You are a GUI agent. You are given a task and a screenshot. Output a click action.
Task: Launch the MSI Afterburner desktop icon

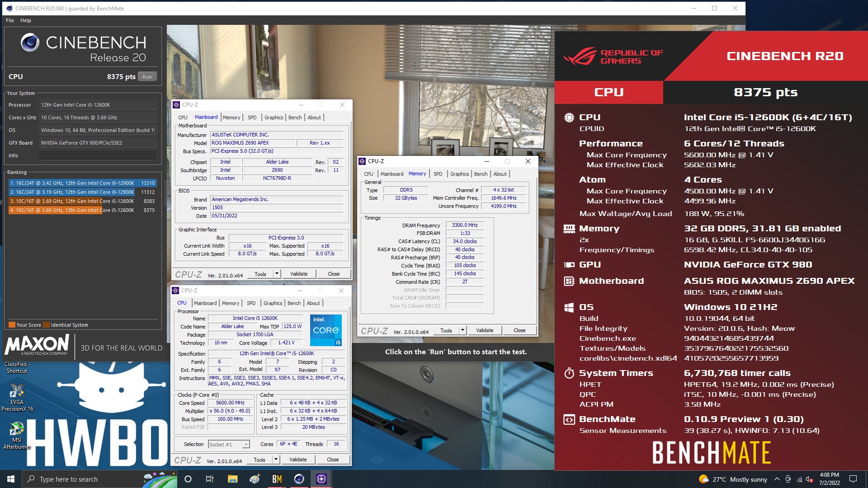[17, 436]
